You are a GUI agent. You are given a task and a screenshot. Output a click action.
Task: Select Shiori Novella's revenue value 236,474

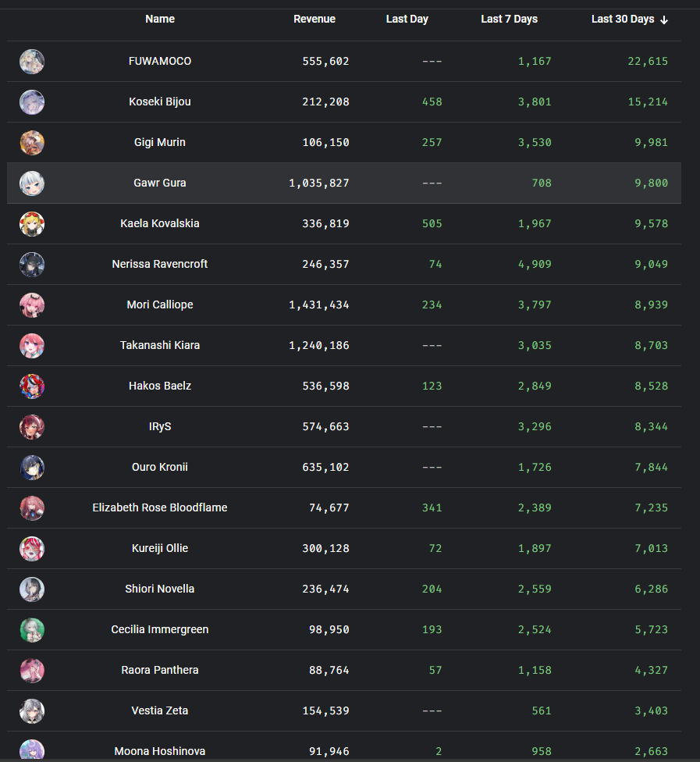click(x=325, y=589)
